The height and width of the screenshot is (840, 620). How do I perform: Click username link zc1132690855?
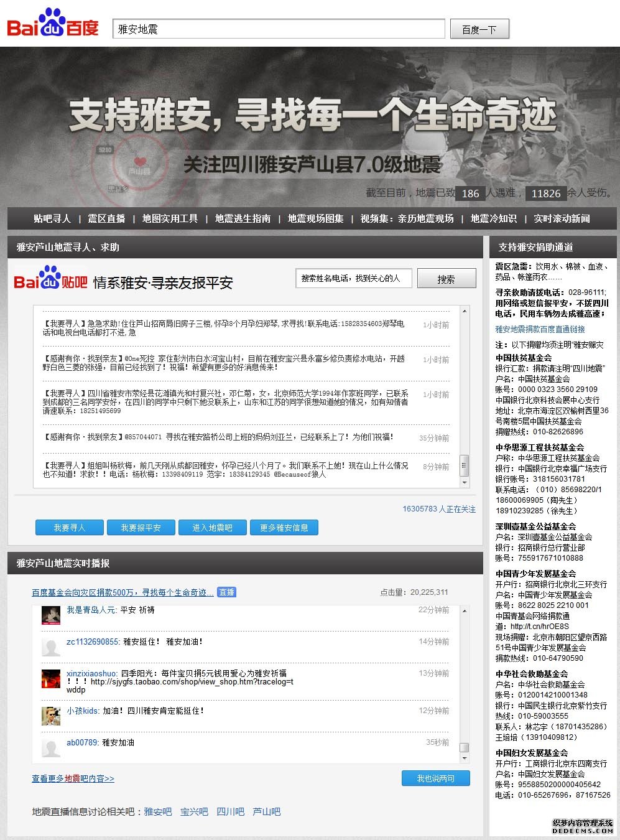point(93,642)
